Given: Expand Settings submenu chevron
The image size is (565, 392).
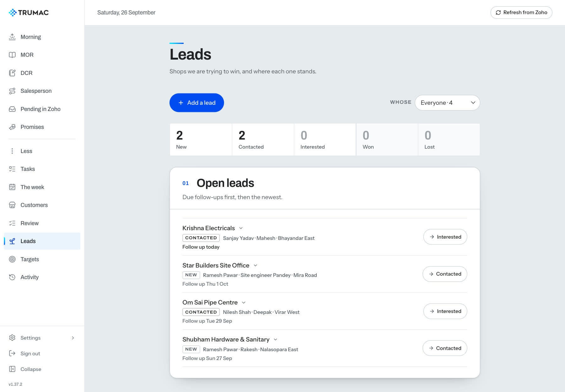Looking at the screenshot, I should pos(73,338).
